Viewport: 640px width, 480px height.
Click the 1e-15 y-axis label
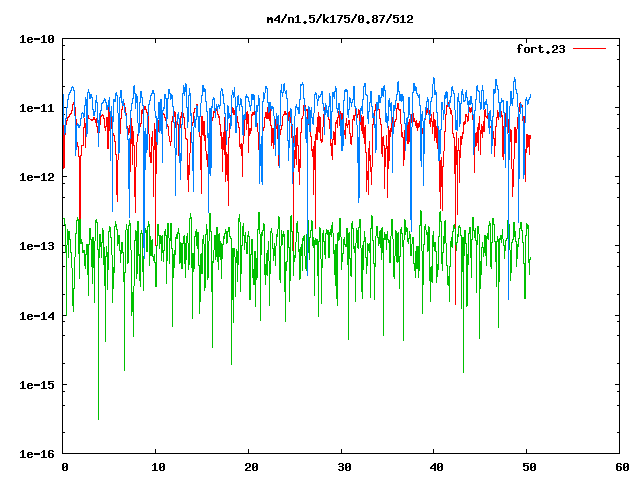pyautogui.click(x=37, y=385)
